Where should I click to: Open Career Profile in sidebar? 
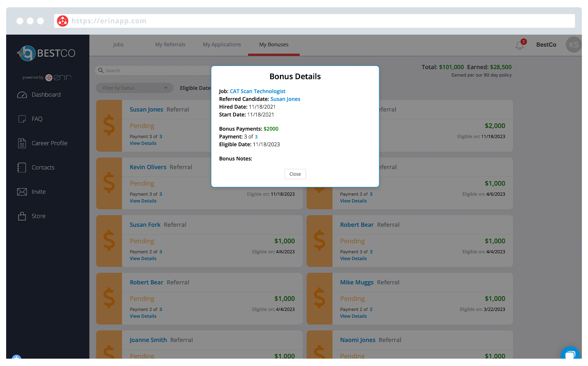(42, 143)
